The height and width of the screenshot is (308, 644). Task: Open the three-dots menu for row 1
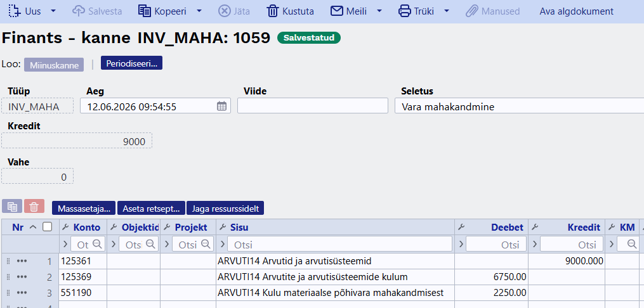tap(22, 261)
